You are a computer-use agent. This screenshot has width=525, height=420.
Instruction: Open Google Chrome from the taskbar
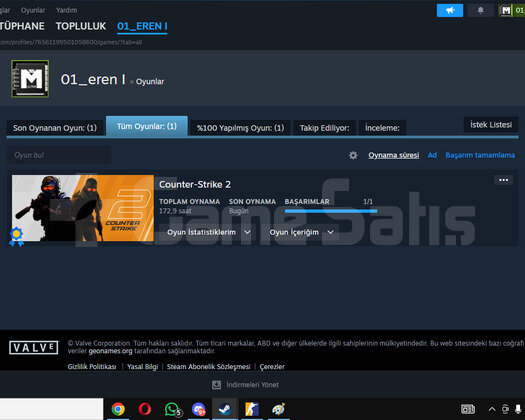coord(118,409)
